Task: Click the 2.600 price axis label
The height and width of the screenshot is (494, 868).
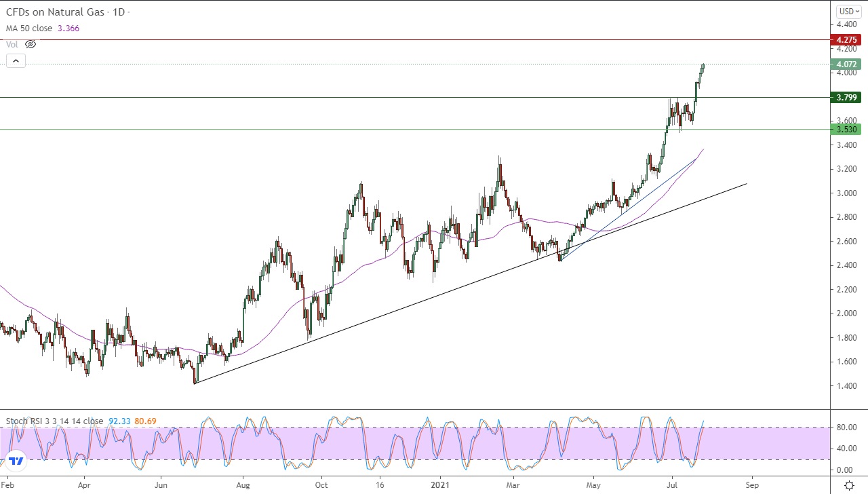Action: [846, 242]
